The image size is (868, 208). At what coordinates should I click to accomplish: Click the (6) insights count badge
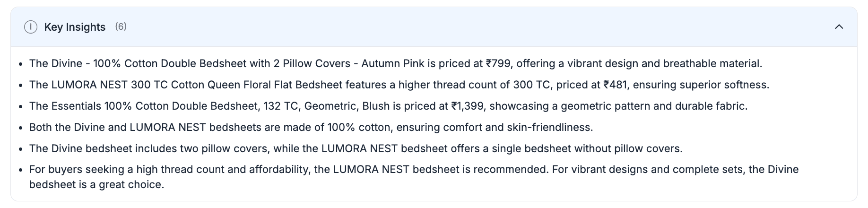pos(121,26)
